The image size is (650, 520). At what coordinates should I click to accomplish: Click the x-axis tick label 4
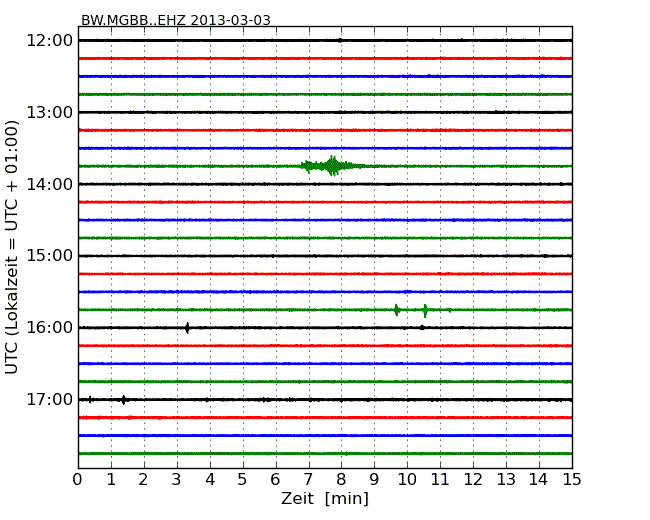[x=210, y=480]
